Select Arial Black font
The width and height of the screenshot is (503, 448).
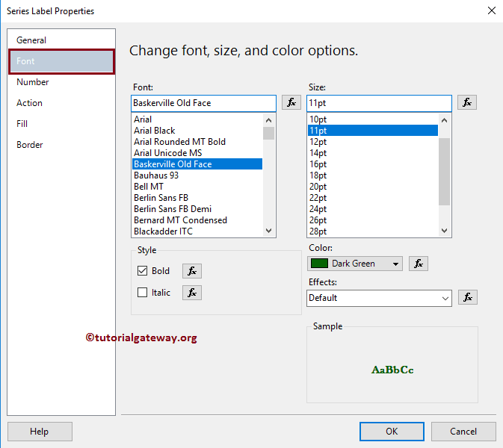[197, 131]
